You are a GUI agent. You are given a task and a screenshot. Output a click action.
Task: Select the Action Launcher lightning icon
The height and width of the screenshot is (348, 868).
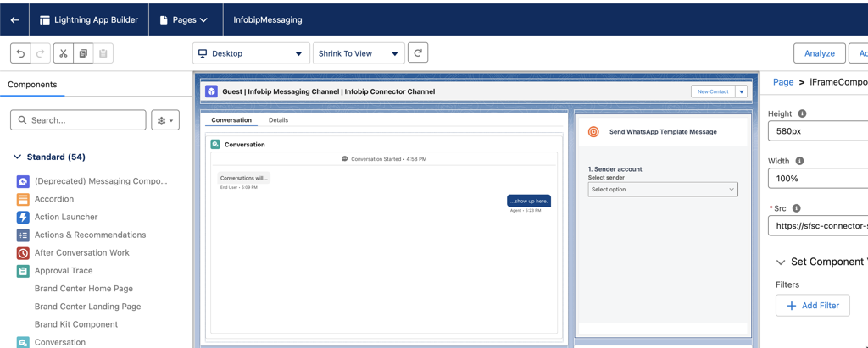pyautogui.click(x=23, y=218)
